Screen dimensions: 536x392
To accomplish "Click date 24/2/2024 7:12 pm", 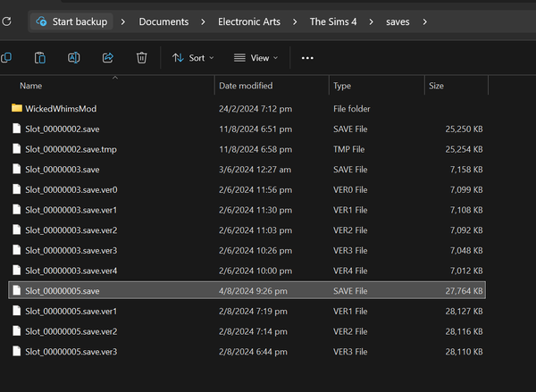I will click(x=255, y=109).
